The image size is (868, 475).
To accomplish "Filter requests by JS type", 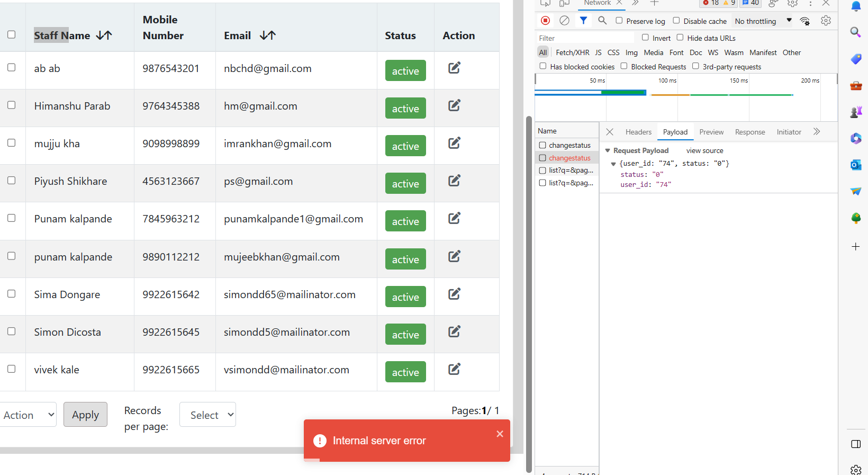I will (598, 52).
